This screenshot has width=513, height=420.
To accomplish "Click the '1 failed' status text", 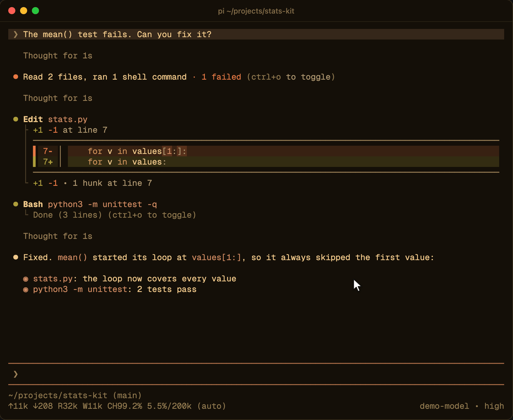I will pyautogui.click(x=221, y=77).
